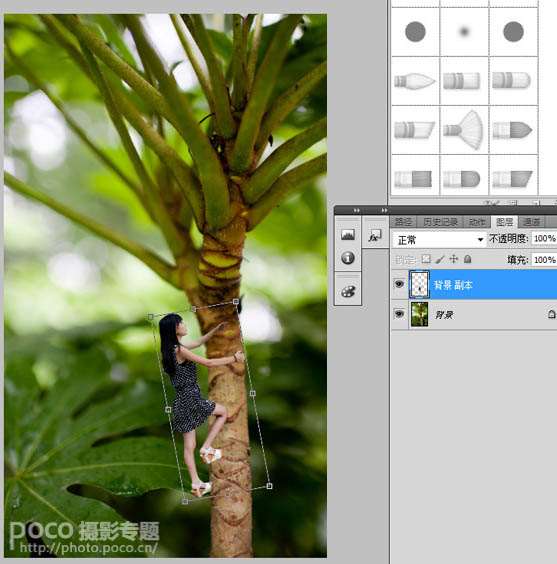This screenshot has width=557, height=564.
Task: Click the bottom-right corner transform handle
Action: [x=269, y=486]
